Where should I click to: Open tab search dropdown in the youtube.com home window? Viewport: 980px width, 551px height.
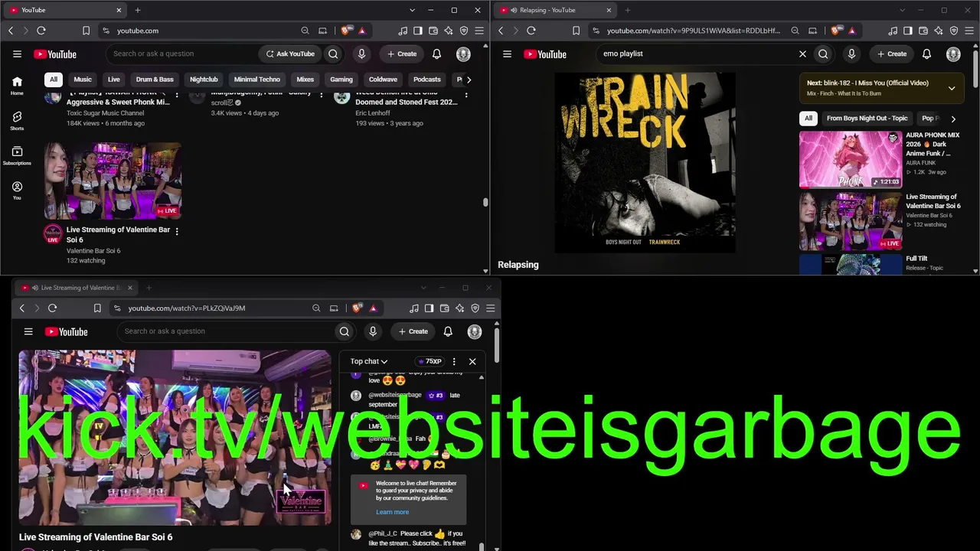412,10
